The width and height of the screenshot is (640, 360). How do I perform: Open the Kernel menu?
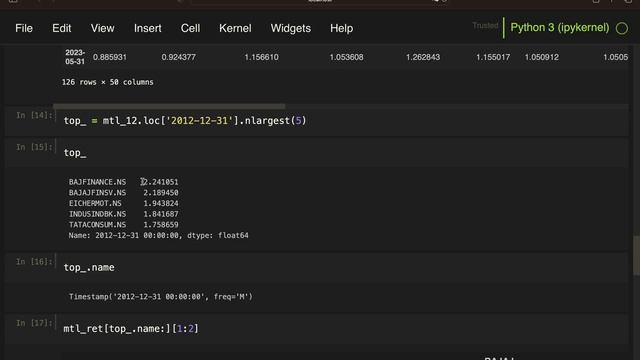(x=235, y=28)
